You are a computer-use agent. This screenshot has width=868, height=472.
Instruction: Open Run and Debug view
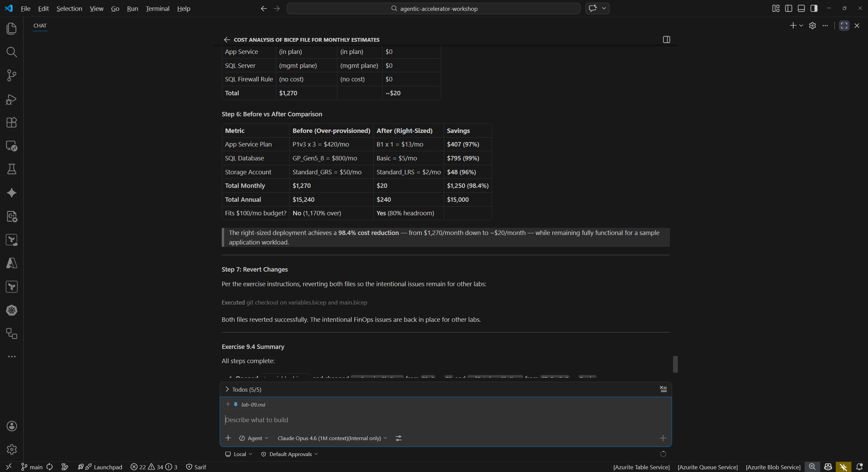coord(12,99)
